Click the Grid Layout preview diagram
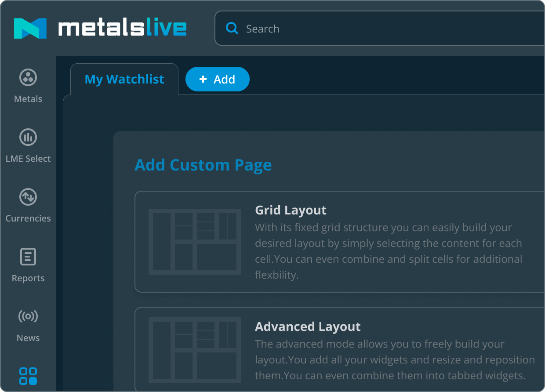Viewport: 545px width, 392px height. click(x=194, y=242)
